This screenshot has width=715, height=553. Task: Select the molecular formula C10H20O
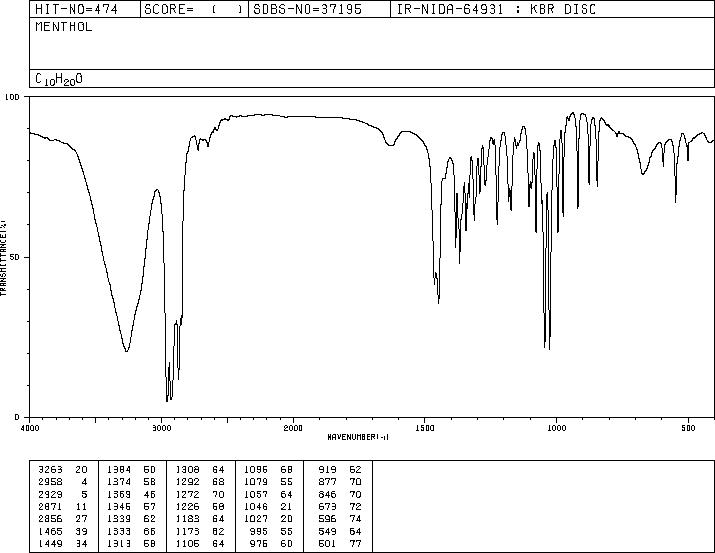[59, 79]
